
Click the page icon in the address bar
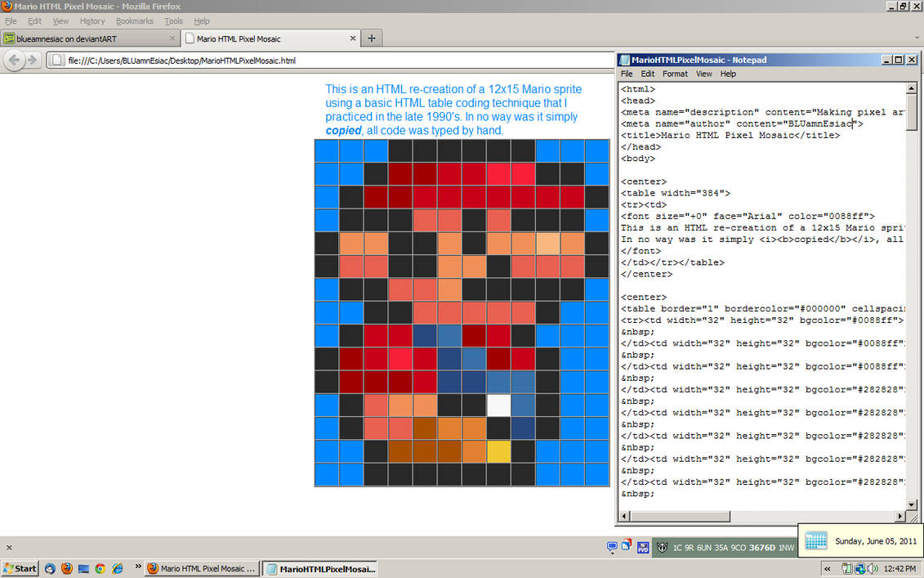click(x=57, y=60)
